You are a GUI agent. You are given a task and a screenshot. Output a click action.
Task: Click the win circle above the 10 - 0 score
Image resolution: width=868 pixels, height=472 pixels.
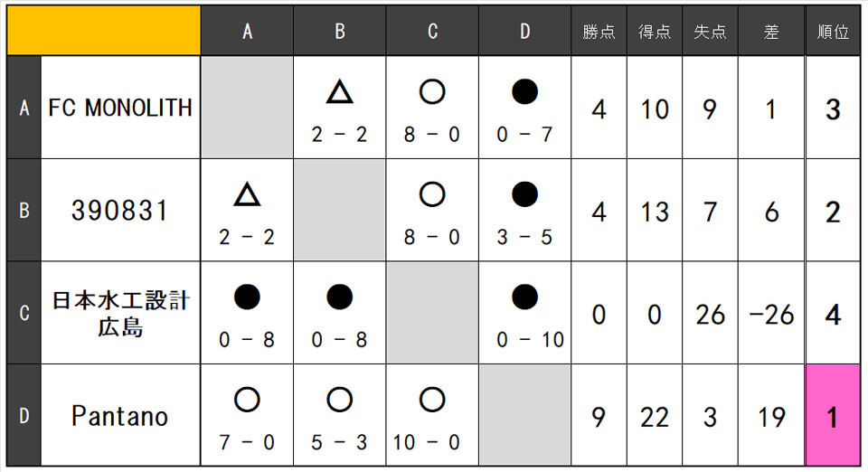coord(432,400)
